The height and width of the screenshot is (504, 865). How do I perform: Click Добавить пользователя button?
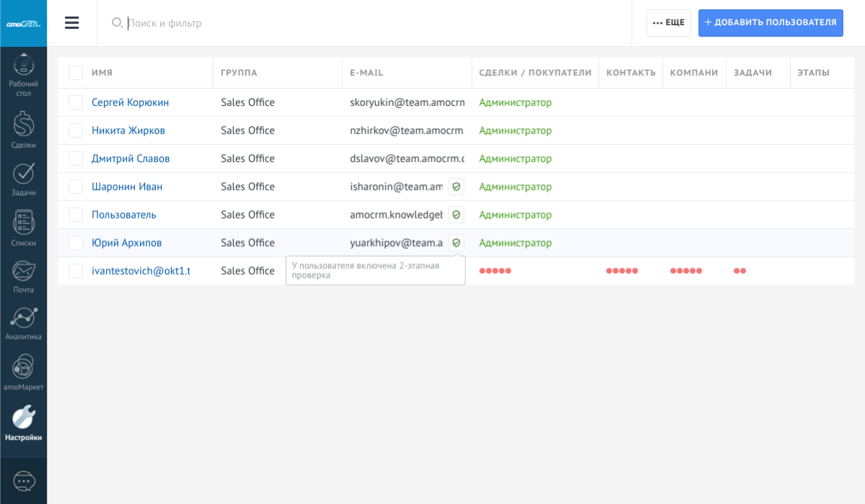tap(770, 23)
